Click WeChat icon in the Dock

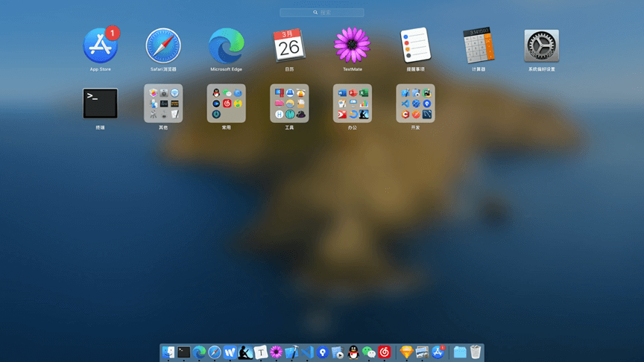(369, 352)
